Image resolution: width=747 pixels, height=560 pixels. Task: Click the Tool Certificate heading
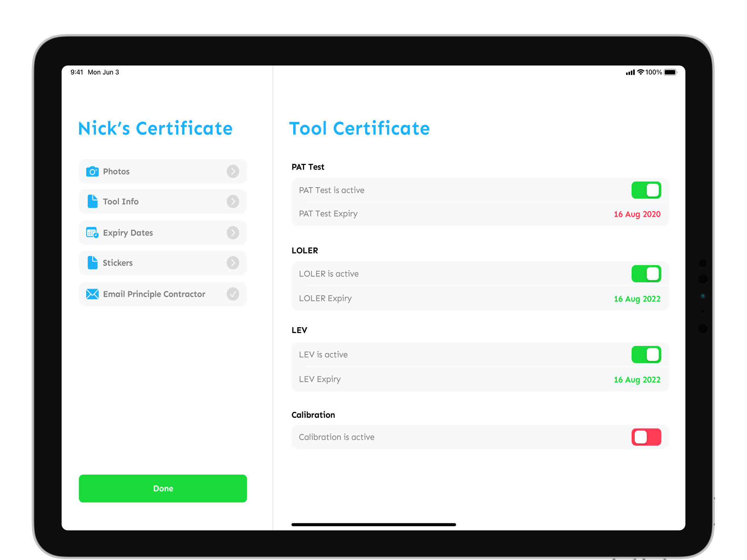359,129
